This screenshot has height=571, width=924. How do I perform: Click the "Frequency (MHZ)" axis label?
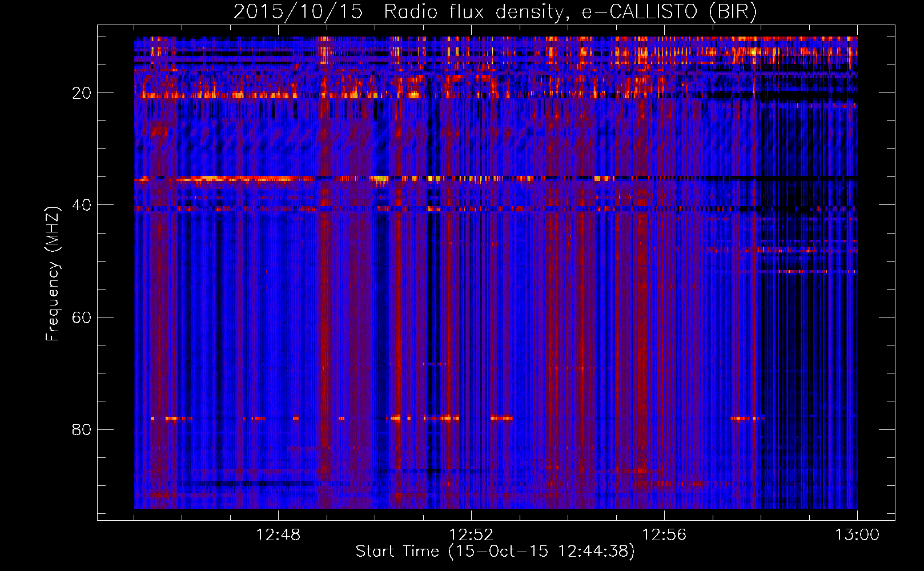click(x=53, y=274)
